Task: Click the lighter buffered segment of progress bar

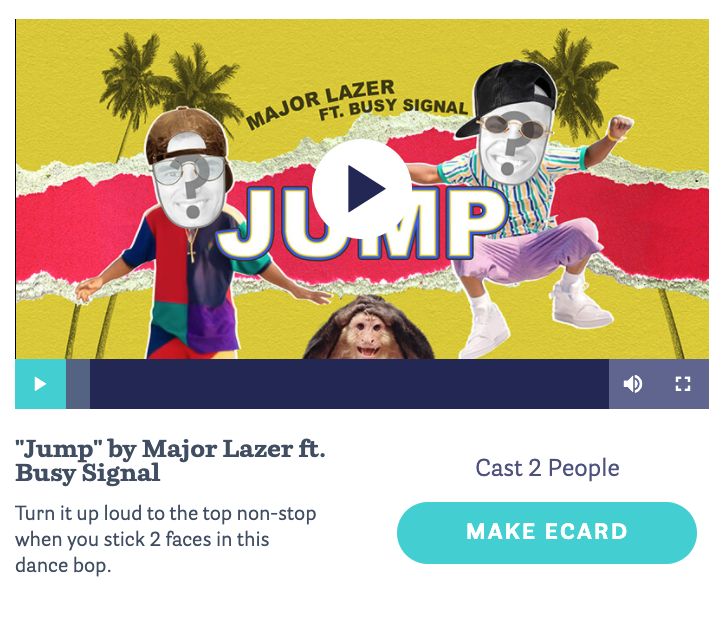Action: 78,384
